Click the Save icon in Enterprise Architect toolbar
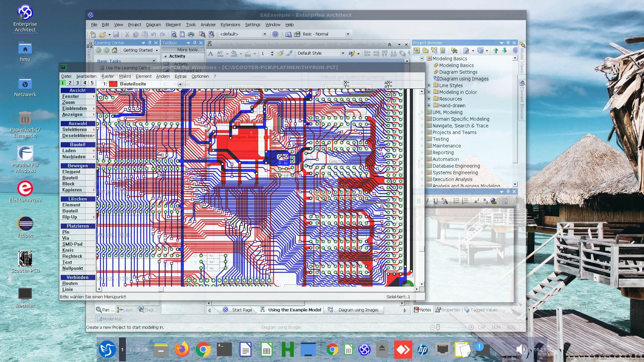Screen dimensions: 644x362 tap(116, 34)
